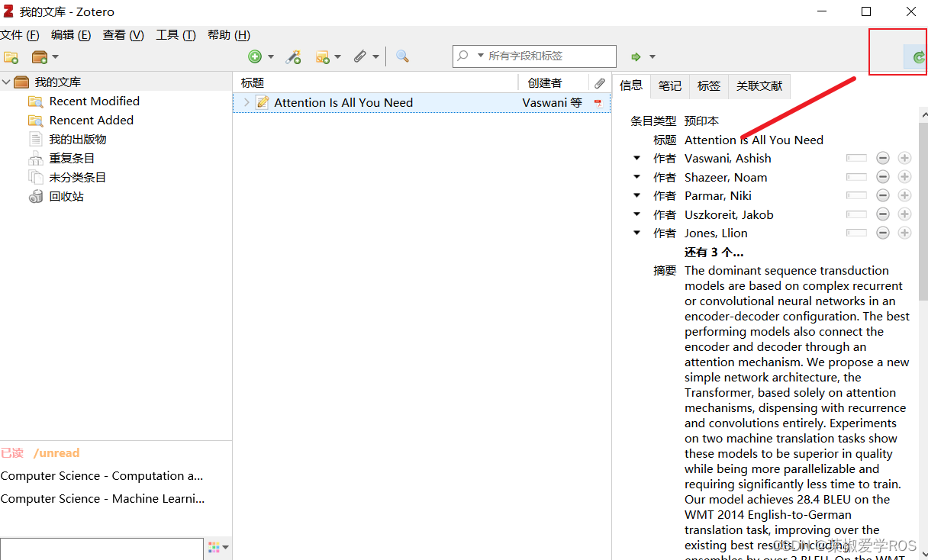Switch to the 关联文献 tab

[759, 85]
